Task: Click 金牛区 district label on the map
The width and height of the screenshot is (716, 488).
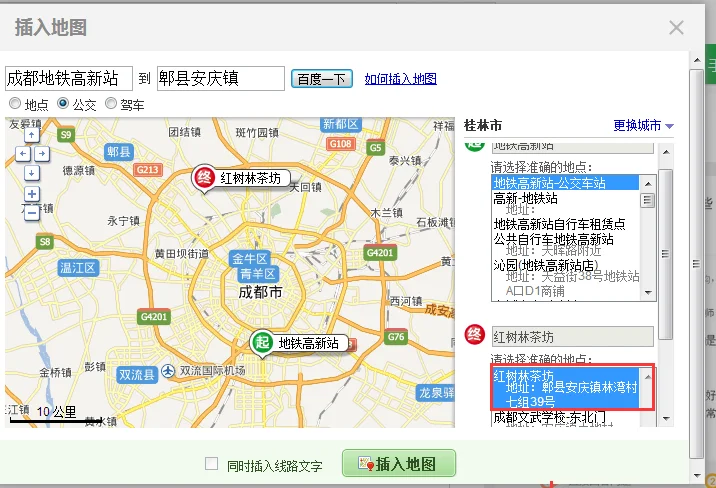Action: tap(249, 259)
